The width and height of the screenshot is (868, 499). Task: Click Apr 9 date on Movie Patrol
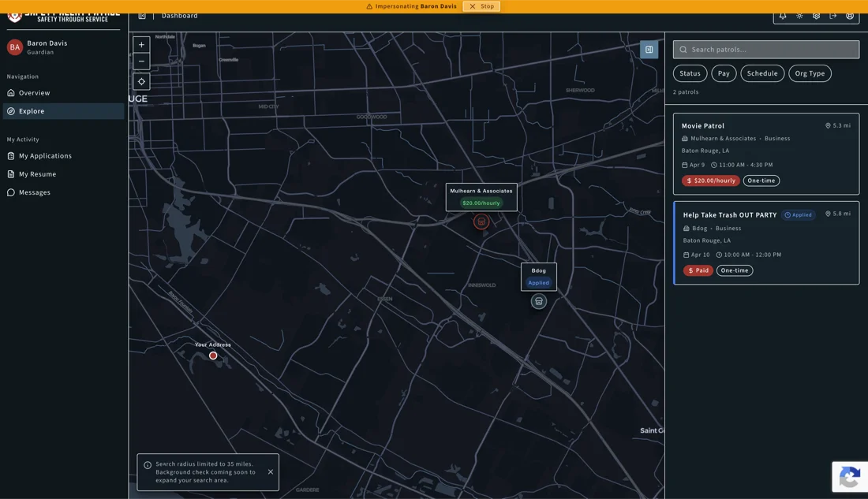693,165
